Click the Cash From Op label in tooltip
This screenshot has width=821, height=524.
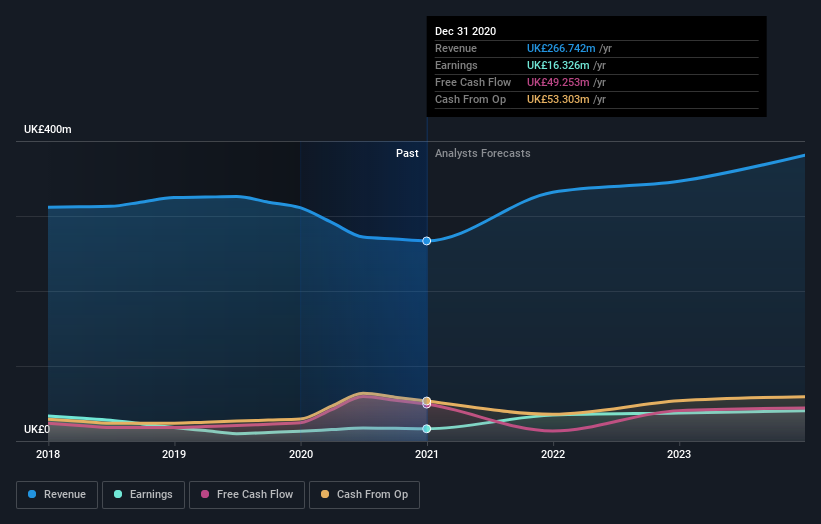(x=470, y=99)
